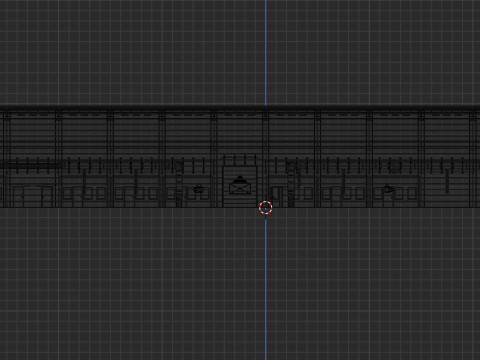
Task: Select the small dark object right of the doorway
Action: click(x=388, y=189)
